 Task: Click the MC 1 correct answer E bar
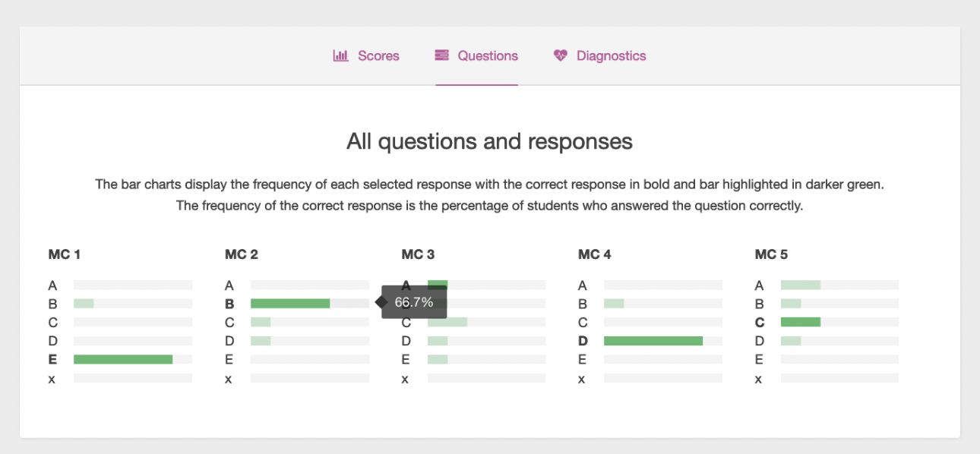[x=123, y=359]
